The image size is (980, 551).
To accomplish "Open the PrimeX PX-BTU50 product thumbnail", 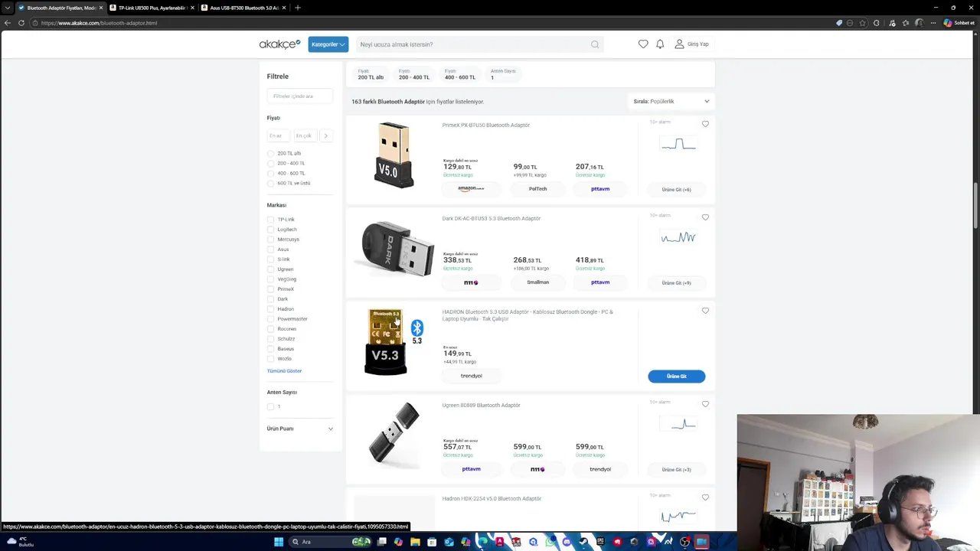I will point(394,155).
